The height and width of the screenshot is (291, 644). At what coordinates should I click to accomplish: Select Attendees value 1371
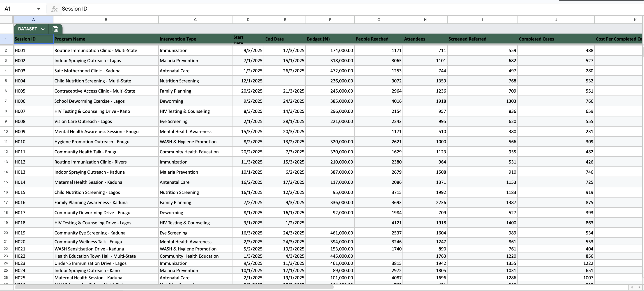pyautogui.click(x=425, y=182)
